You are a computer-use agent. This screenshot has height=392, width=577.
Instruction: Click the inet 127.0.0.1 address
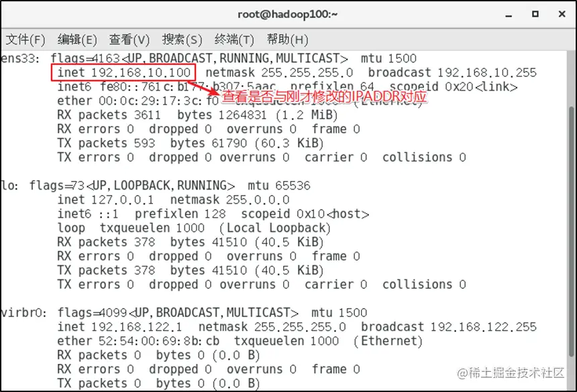click(x=105, y=200)
